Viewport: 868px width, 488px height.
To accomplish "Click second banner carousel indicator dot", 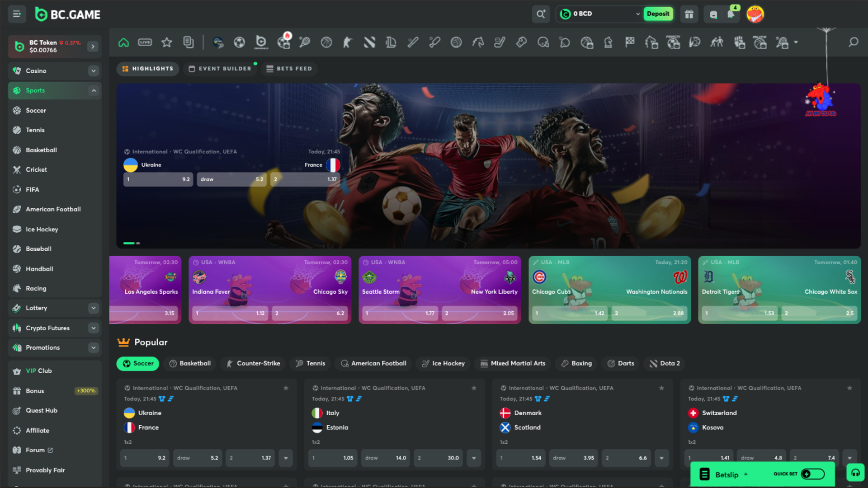I will [x=138, y=243].
